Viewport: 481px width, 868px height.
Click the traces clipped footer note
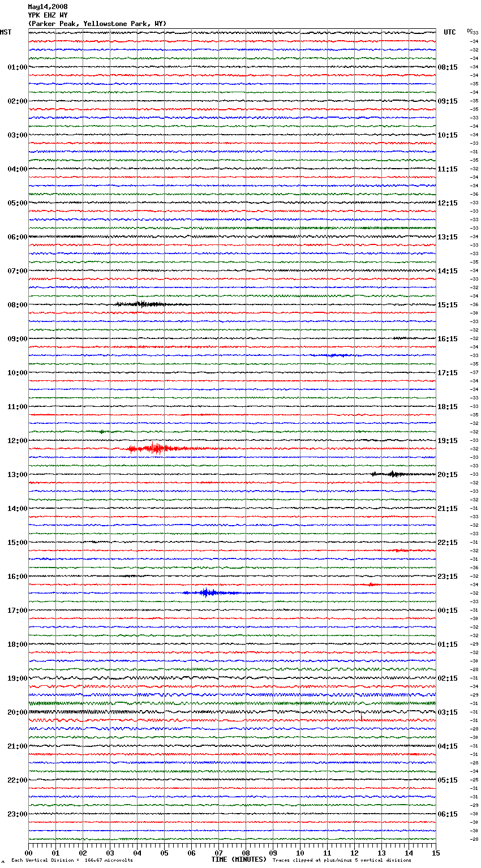coord(342,861)
